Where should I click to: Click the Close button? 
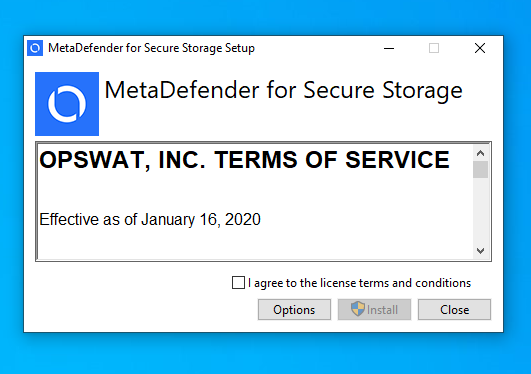pyautogui.click(x=454, y=309)
